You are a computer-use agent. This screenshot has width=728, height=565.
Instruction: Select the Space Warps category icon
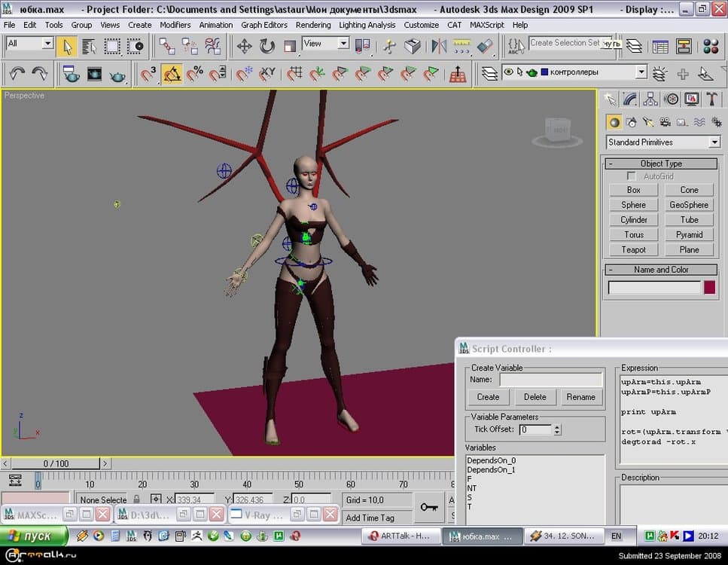pos(699,122)
